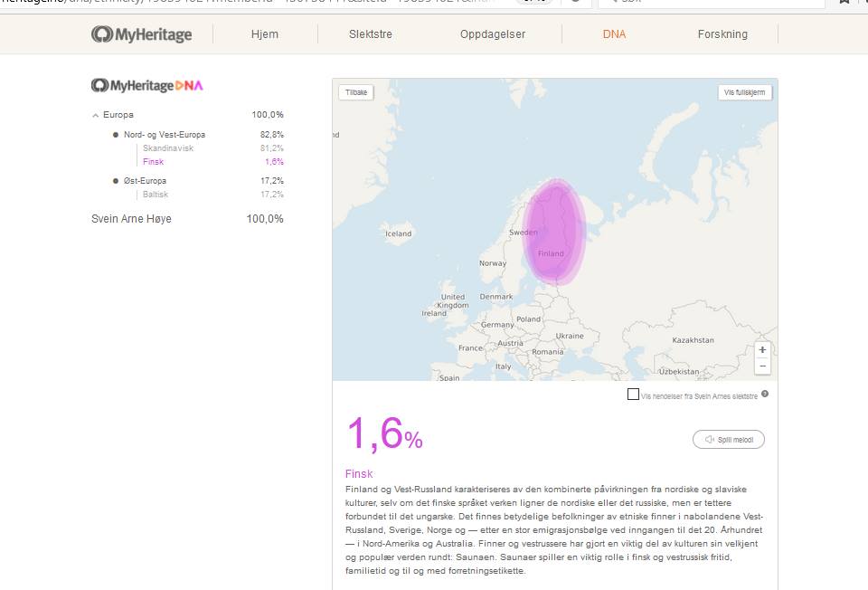Zoom out on the map
868x590 pixels.
762,366
